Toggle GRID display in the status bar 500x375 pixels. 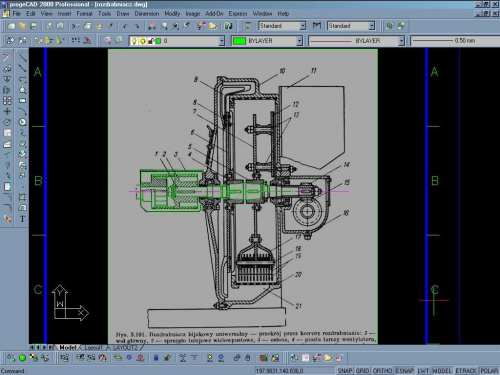(362, 371)
